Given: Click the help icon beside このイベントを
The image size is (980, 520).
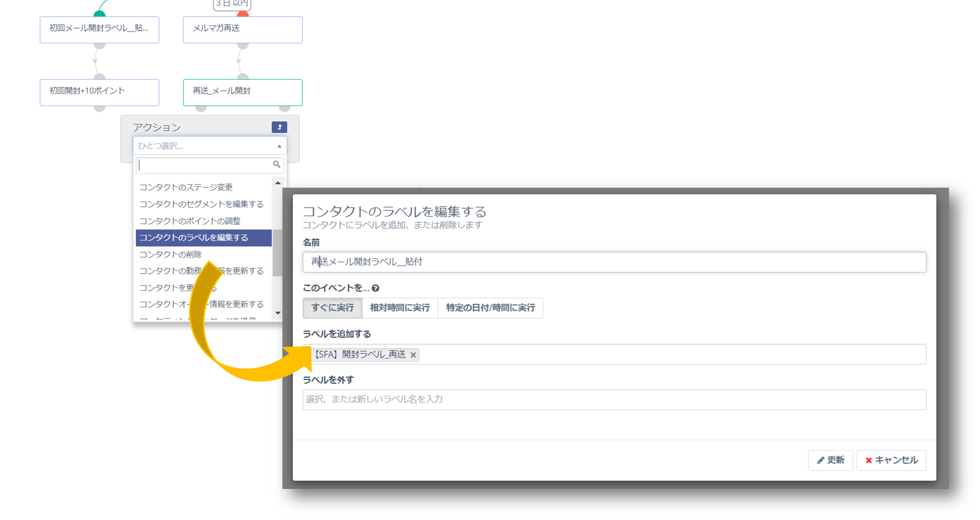Looking at the screenshot, I should pos(376,288).
